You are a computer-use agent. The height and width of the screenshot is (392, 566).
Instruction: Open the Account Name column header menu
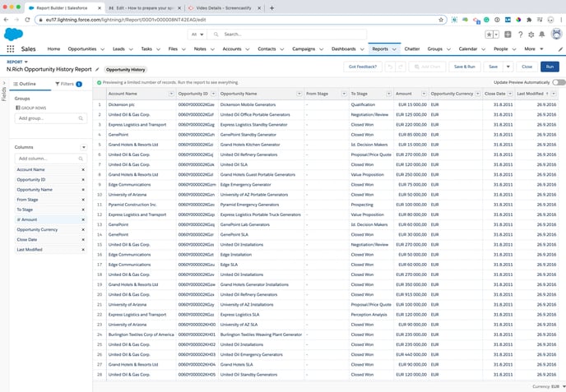[x=171, y=94]
